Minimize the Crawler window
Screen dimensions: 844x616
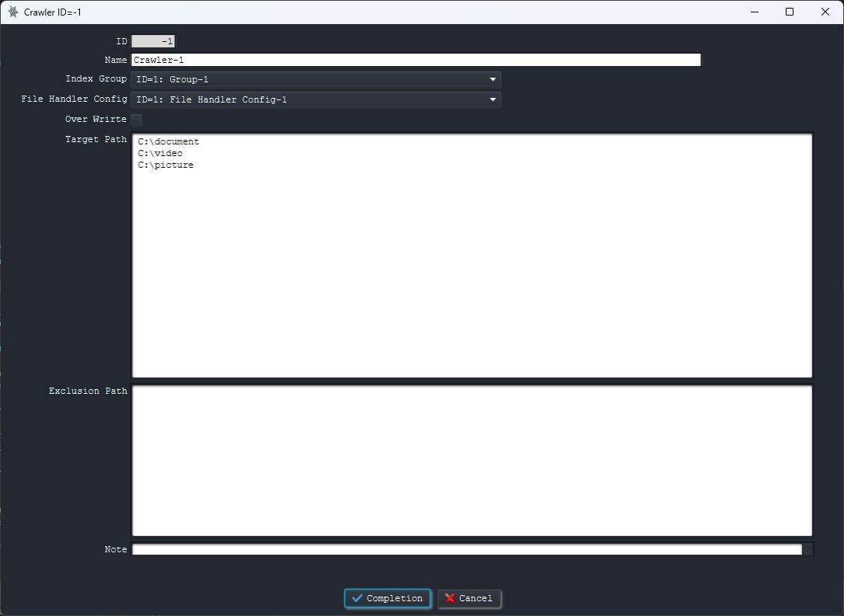753,12
